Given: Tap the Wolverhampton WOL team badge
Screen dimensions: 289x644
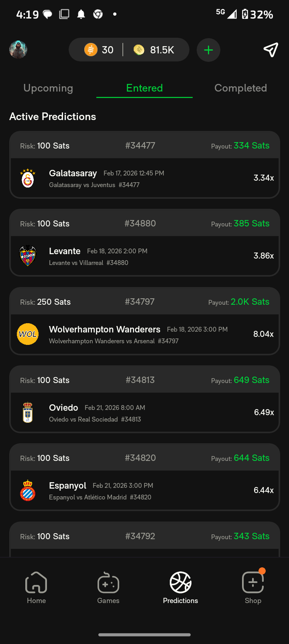Looking at the screenshot, I should pyautogui.click(x=28, y=334).
